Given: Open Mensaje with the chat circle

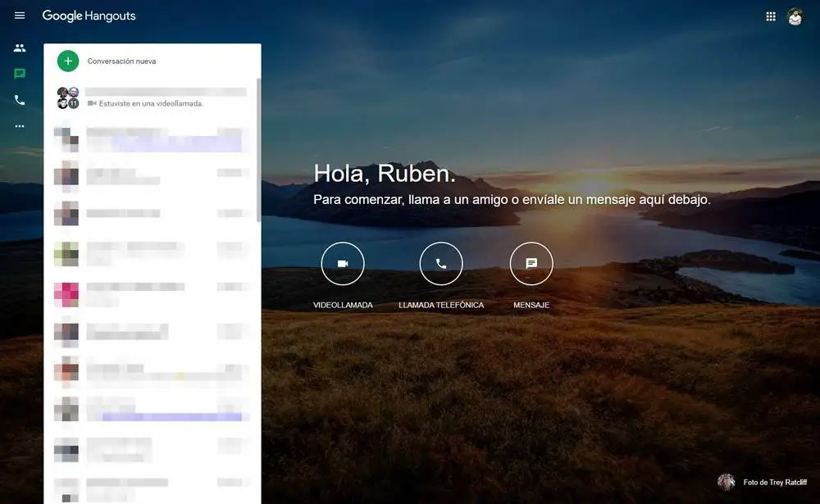Looking at the screenshot, I should tap(531, 264).
